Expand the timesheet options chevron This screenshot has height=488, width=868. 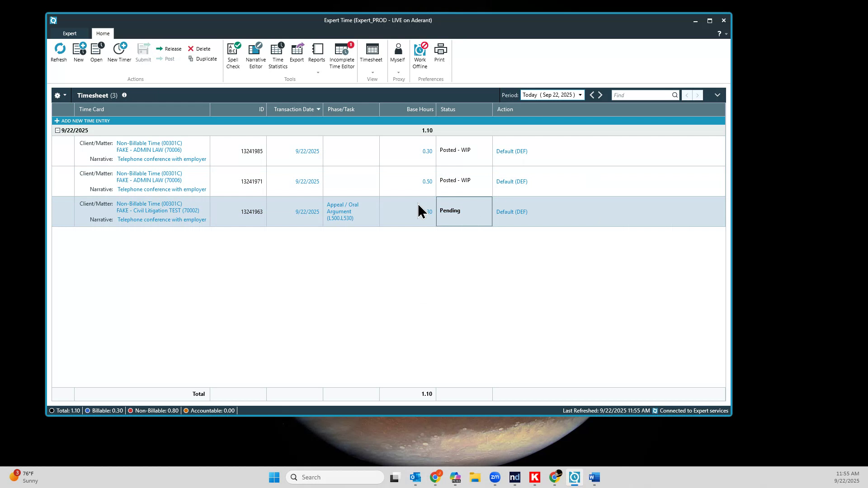tap(717, 95)
